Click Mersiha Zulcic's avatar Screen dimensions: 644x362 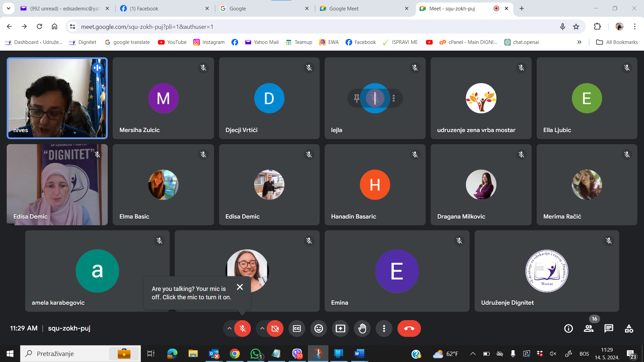pos(163,98)
